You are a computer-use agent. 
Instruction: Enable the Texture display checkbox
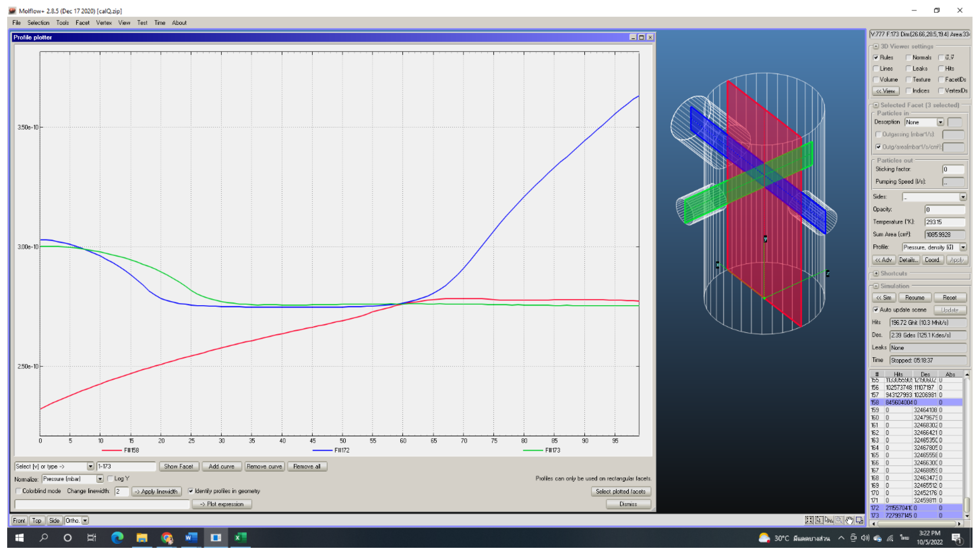click(x=909, y=80)
